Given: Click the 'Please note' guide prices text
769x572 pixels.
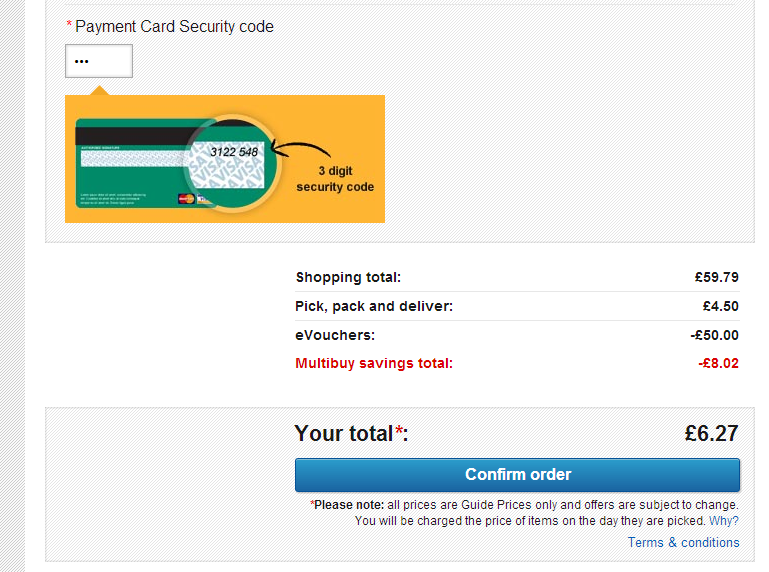Looking at the screenshot, I should tap(524, 505).
